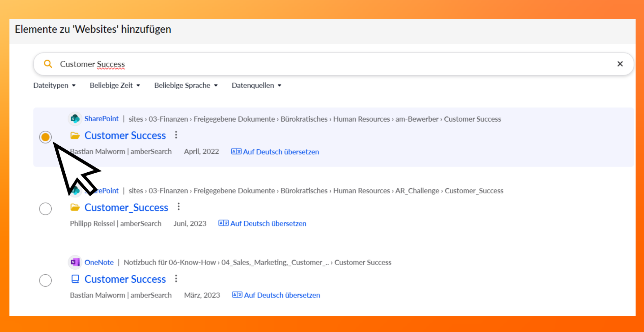
Task: Click SharePoint source link of am-Bewerber result
Action: click(x=102, y=119)
